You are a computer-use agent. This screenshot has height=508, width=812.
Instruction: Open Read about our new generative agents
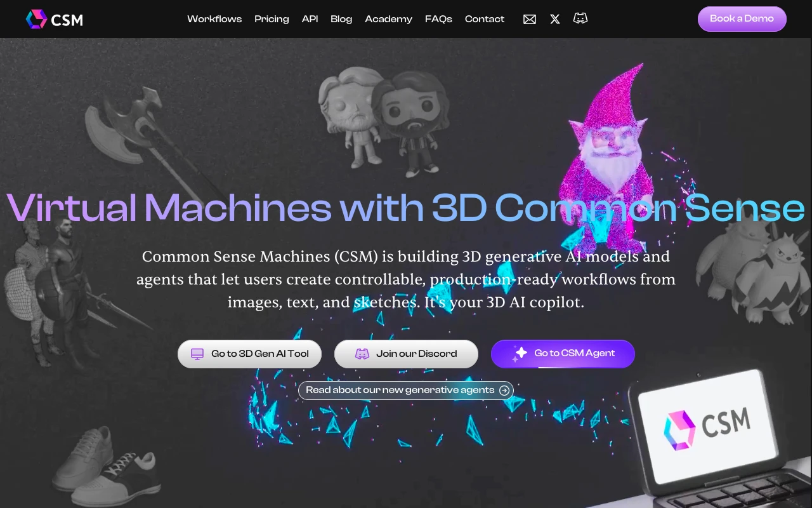[406, 391]
